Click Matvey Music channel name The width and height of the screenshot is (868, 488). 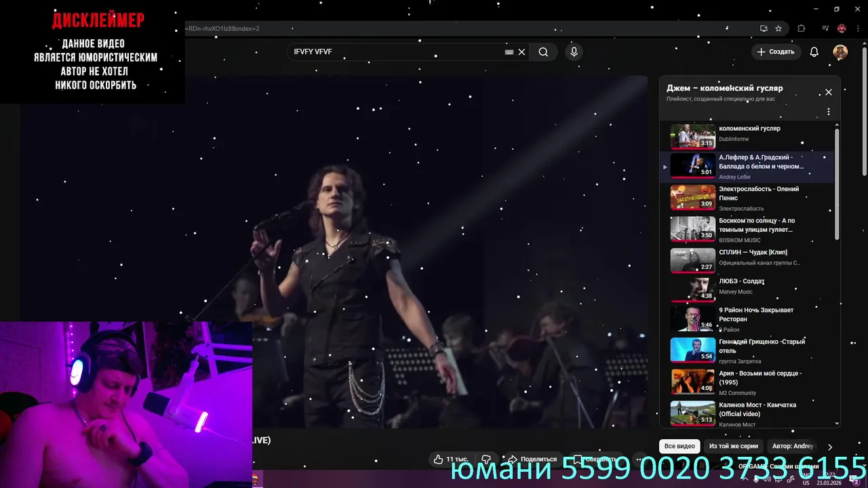pos(736,292)
